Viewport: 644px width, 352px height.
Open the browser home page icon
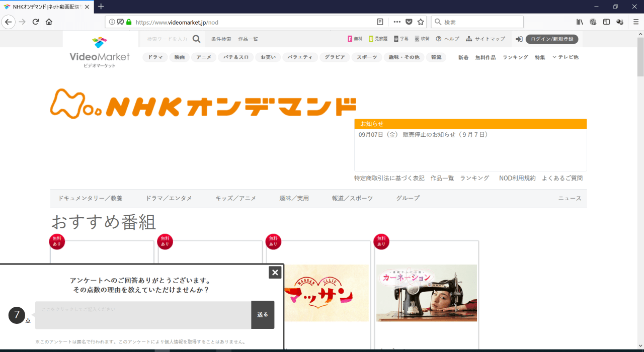coord(49,22)
